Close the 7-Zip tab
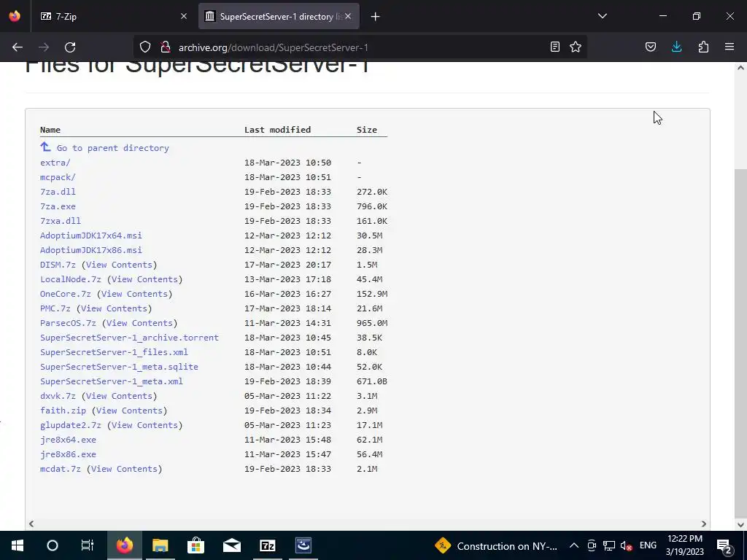 [184, 17]
